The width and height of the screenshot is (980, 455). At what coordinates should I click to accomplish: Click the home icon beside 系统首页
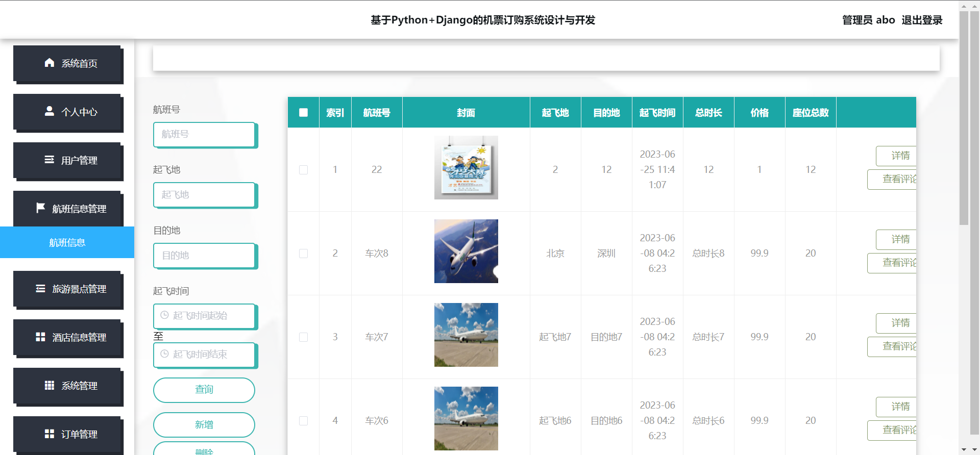pyautogui.click(x=50, y=63)
